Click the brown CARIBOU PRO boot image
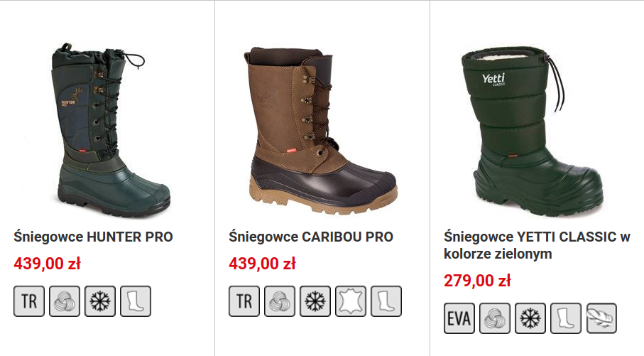This screenshot has height=356, width=644. point(320,130)
